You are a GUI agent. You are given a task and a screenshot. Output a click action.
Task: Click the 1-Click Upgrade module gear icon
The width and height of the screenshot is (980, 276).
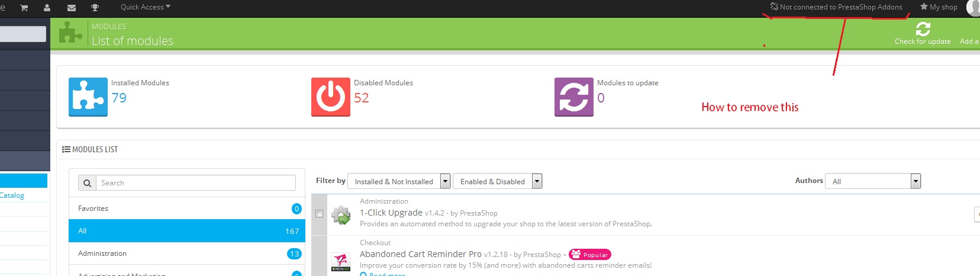coord(341,214)
